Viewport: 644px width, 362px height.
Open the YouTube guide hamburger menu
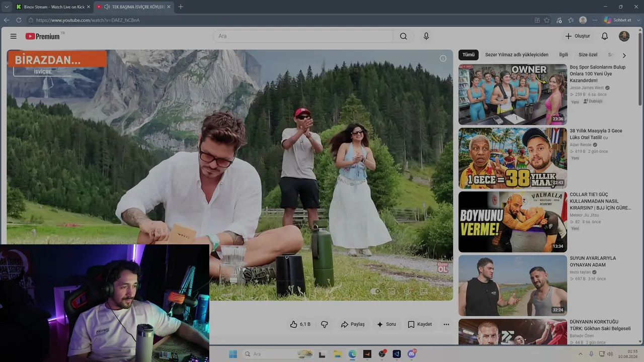14,36
